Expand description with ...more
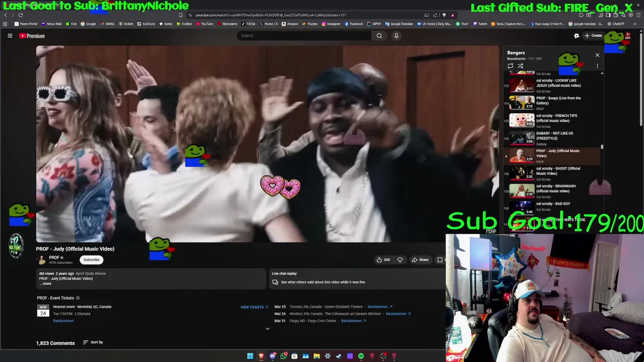Screen dimensions: 644x362 coord(46,284)
